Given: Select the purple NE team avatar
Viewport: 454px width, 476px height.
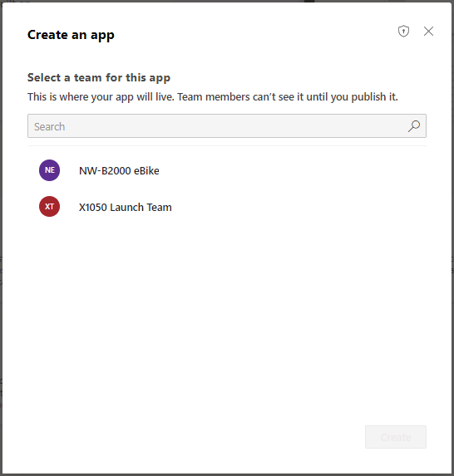Looking at the screenshot, I should pos(50,170).
